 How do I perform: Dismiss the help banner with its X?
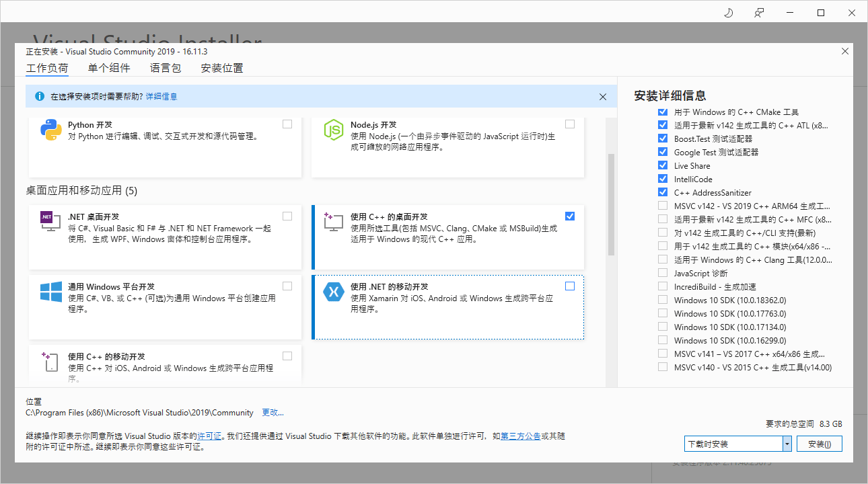pos(603,97)
